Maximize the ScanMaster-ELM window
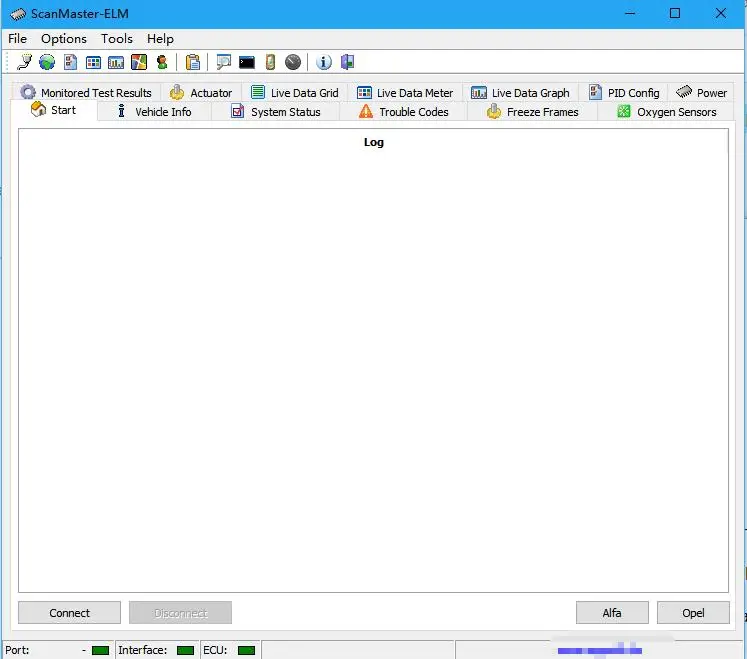 (675, 13)
